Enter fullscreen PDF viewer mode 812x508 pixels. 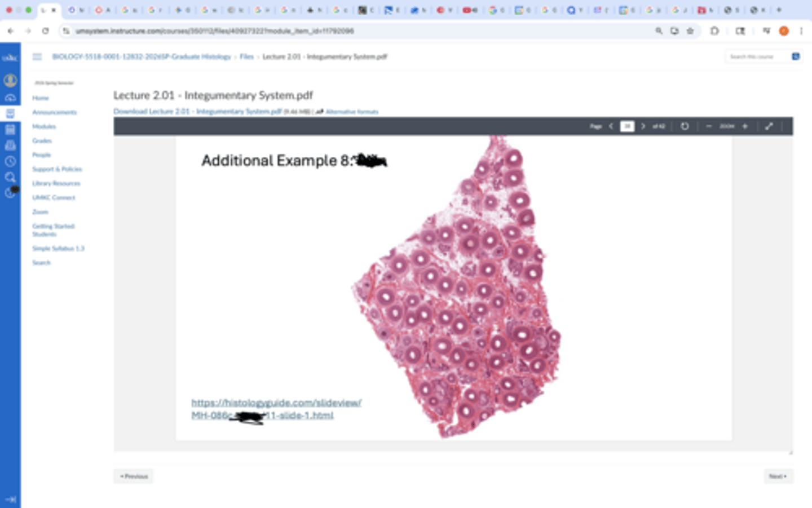[769, 126]
